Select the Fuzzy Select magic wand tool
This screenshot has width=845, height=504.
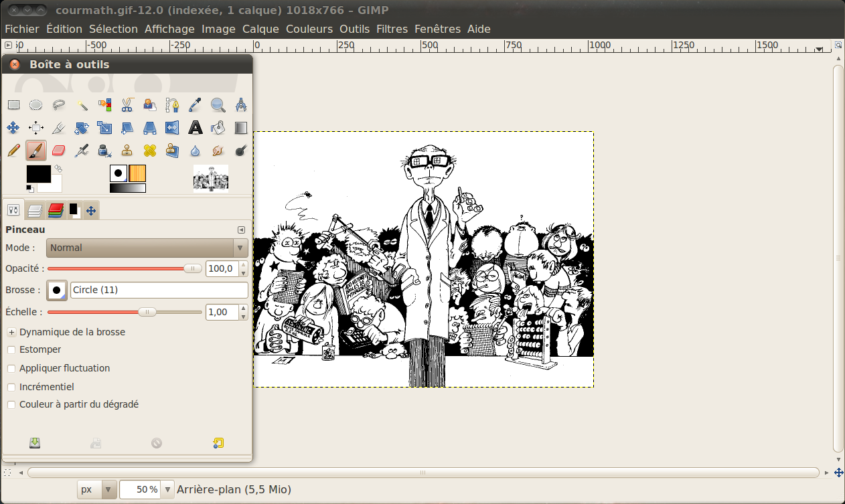pos(82,104)
